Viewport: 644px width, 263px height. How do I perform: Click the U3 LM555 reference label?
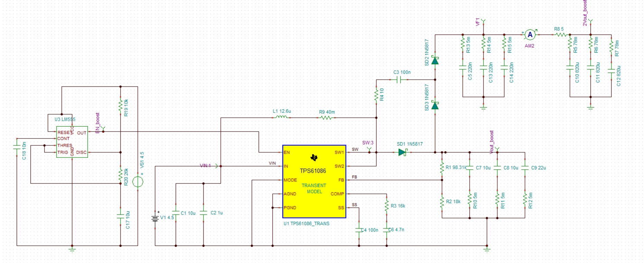coord(65,119)
